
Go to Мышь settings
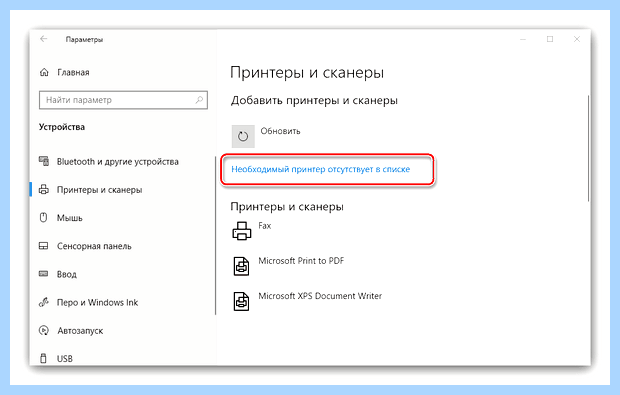[x=70, y=218]
